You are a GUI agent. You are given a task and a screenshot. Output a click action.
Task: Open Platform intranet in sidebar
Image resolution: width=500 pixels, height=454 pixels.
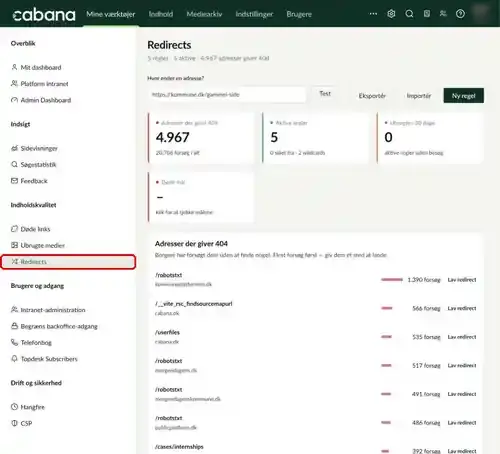tap(44, 84)
